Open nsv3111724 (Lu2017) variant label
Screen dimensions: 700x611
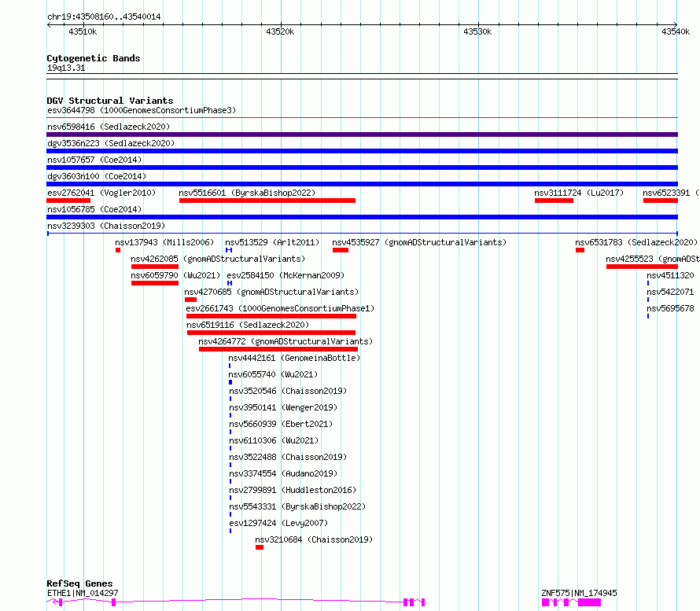pos(579,193)
